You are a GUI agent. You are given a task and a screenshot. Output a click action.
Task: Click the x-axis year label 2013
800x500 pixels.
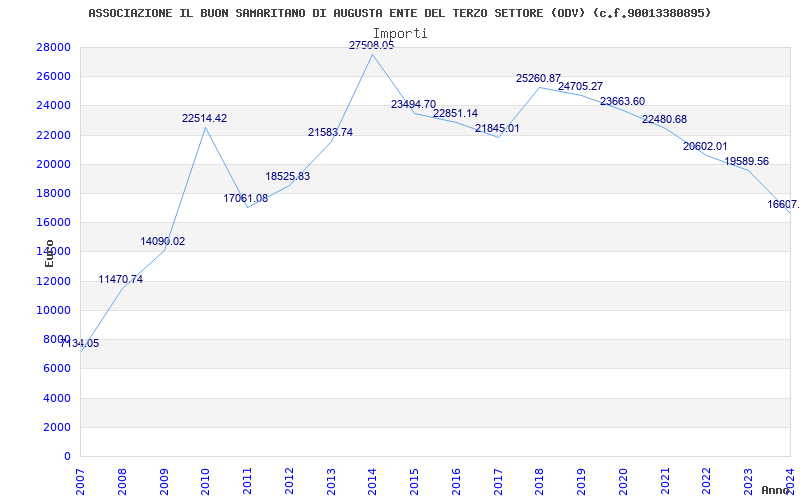331,482
